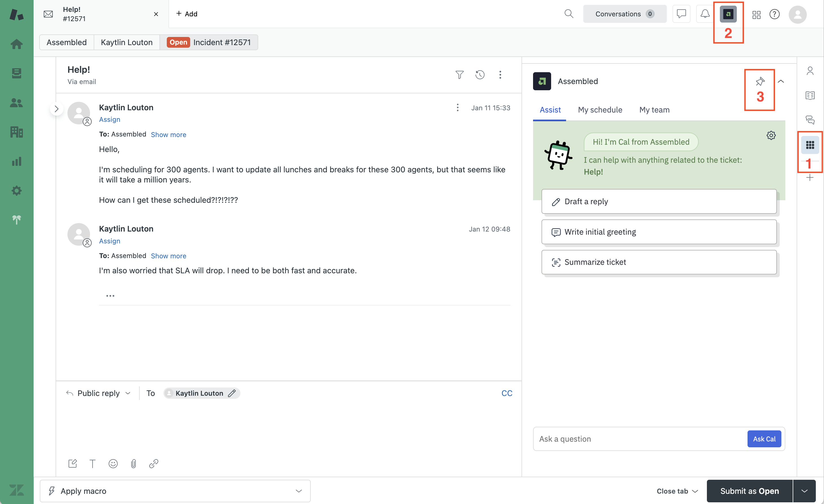The height and width of the screenshot is (504, 824).
Task: Add app with plus icon in right rail
Action: 810,177
